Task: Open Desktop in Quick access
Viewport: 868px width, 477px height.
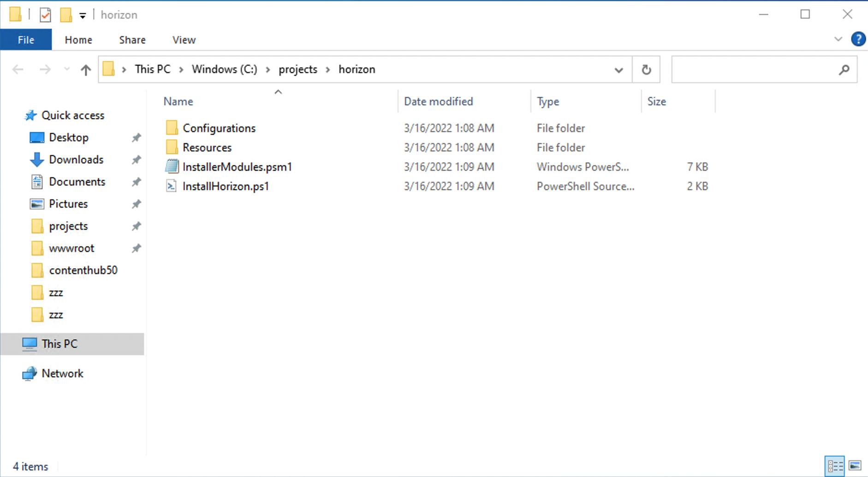Action: click(69, 137)
